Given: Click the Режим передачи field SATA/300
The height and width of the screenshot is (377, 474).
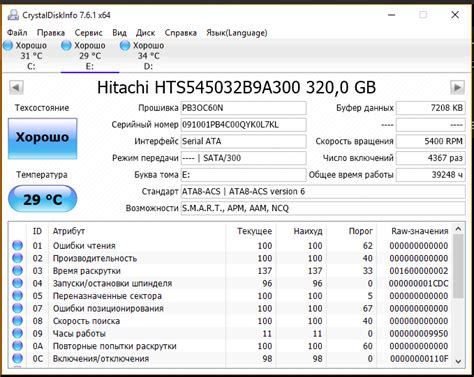Looking at the screenshot, I should tap(243, 158).
